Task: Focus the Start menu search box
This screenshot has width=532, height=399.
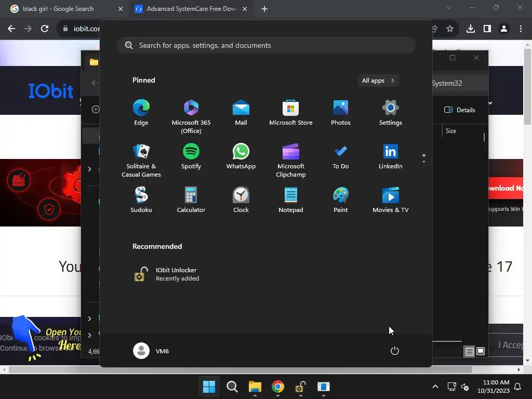Action: pos(266,45)
